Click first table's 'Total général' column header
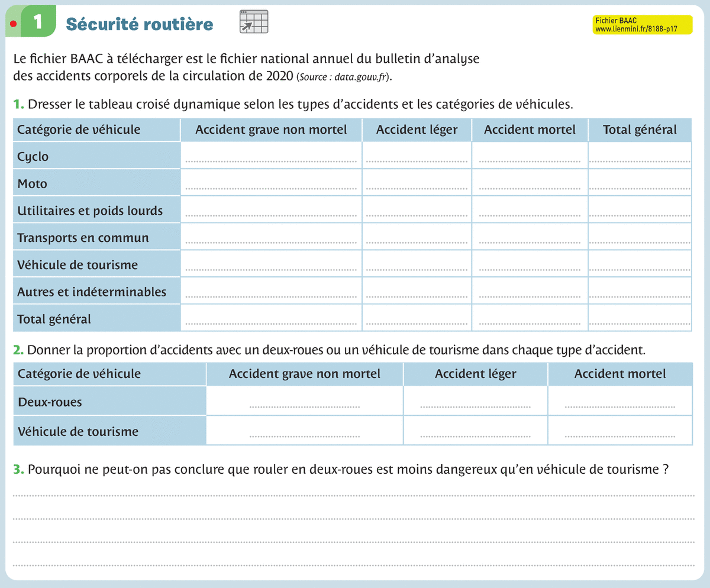This screenshot has width=710, height=588. pos(640,130)
